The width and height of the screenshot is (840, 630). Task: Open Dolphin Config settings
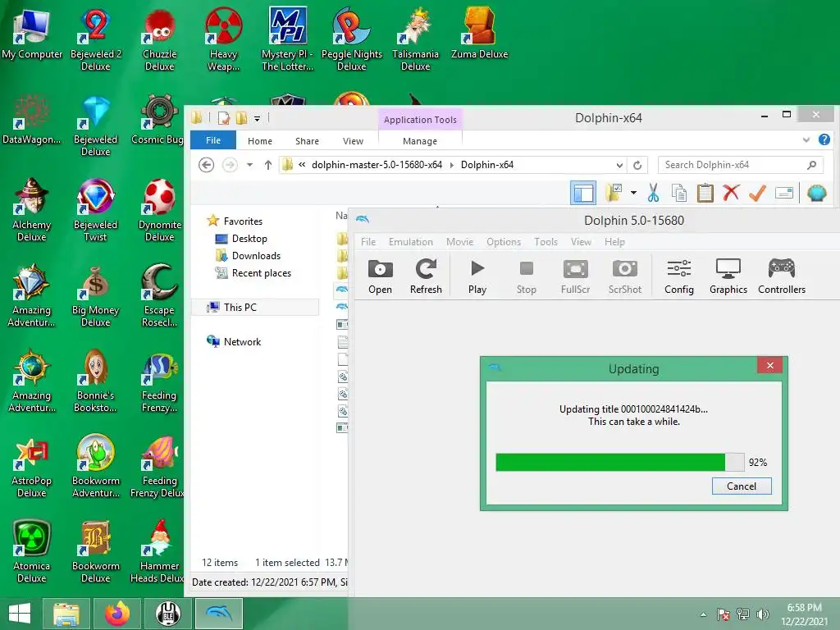pyautogui.click(x=678, y=276)
